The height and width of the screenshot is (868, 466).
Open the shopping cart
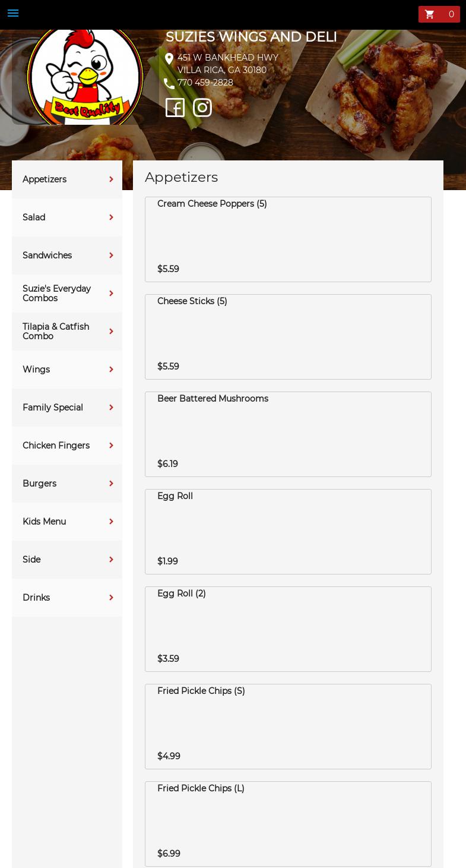click(x=439, y=14)
